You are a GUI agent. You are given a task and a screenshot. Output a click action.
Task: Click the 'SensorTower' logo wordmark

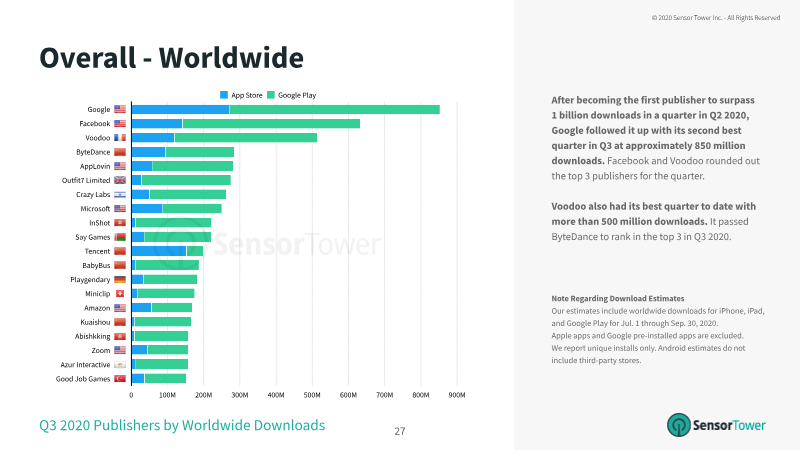click(729, 425)
